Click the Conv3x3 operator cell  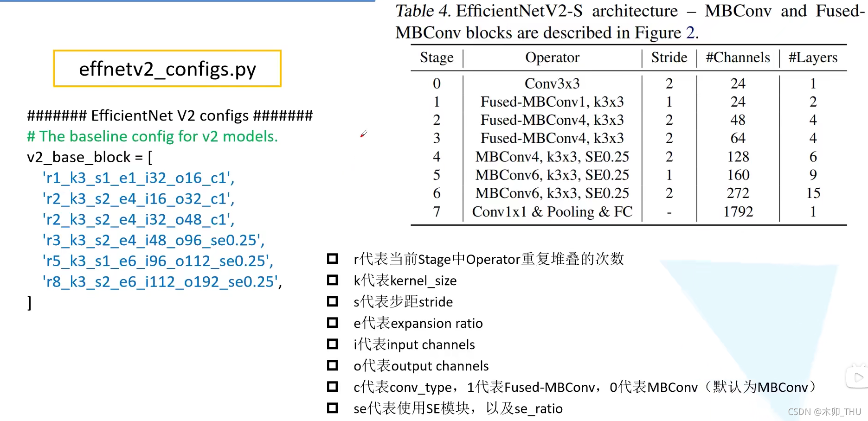click(552, 83)
